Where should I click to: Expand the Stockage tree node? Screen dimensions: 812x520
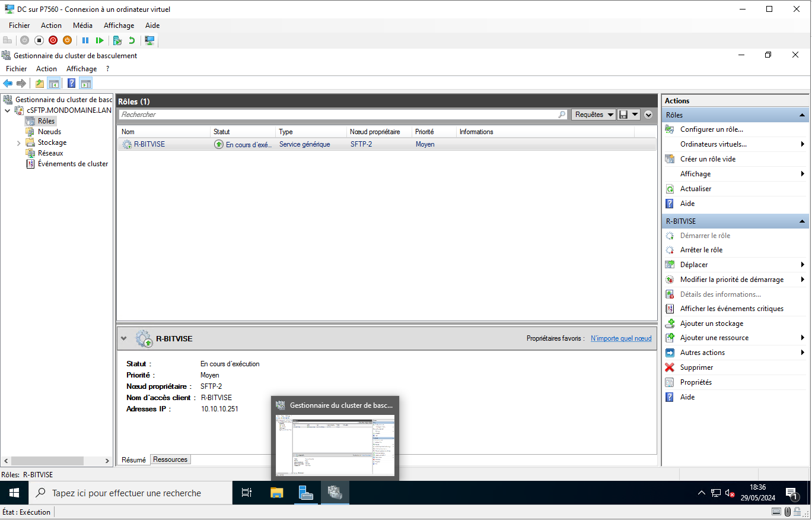click(18, 143)
